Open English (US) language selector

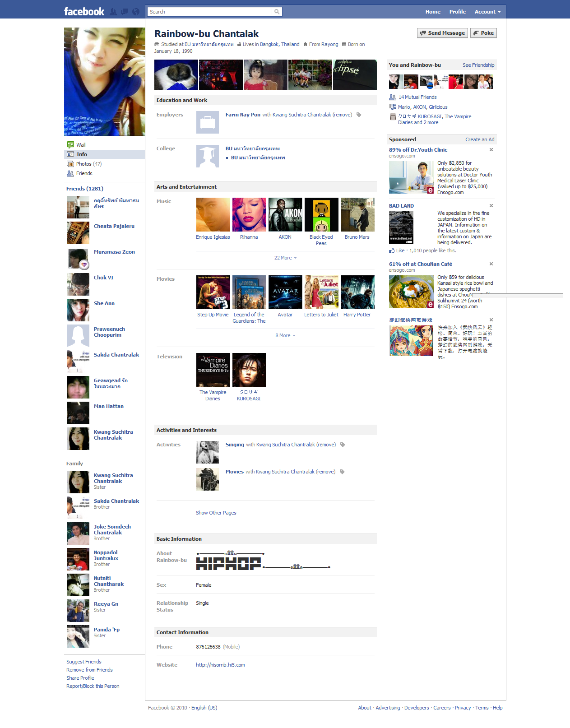(204, 708)
